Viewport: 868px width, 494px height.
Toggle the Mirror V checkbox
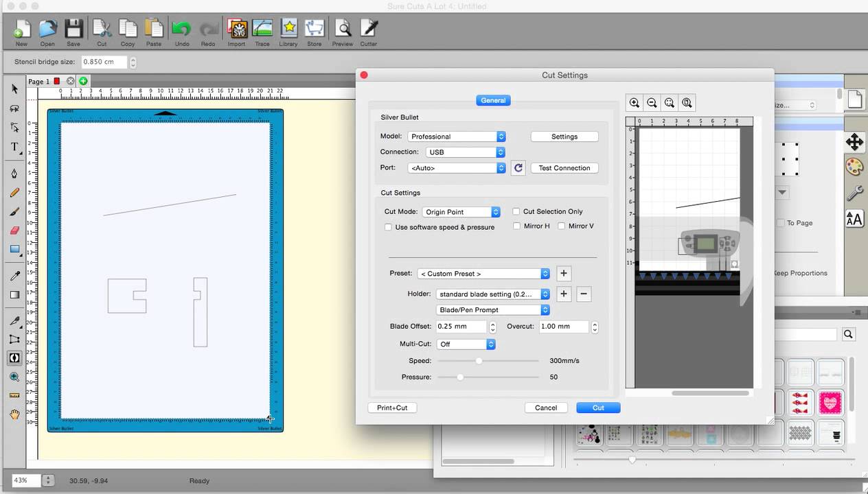coord(562,226)
